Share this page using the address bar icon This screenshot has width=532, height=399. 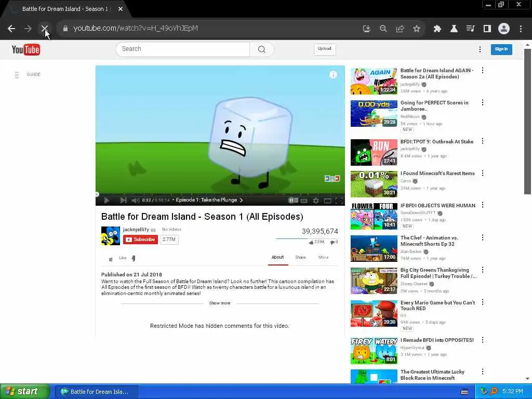coord(400,29)
